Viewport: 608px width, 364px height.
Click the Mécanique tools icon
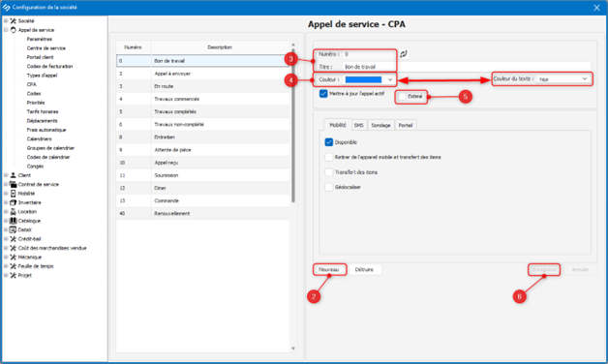pyautogui.click(x=14, y=257)
